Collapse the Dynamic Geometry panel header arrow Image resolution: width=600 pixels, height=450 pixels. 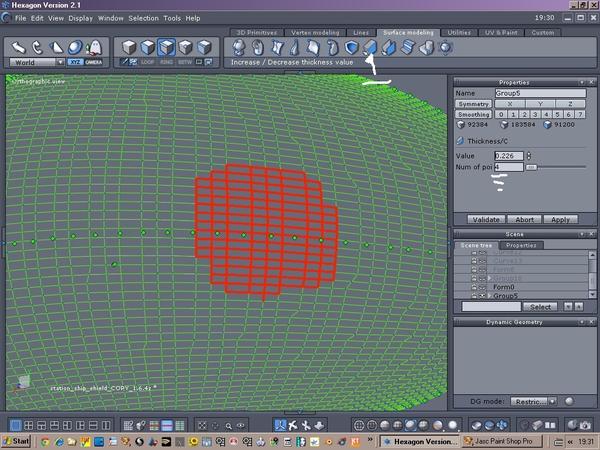pyautogui.click(x=582, y=322)
